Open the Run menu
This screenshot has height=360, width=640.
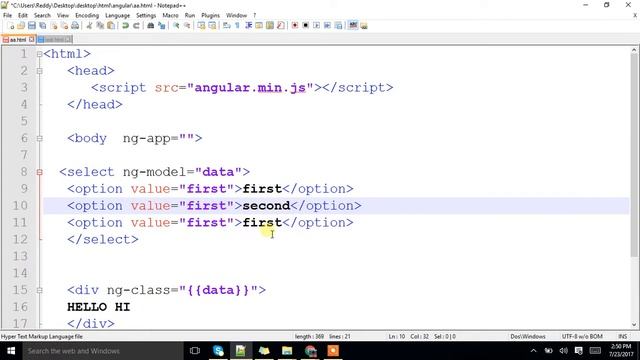pos(190,15)
